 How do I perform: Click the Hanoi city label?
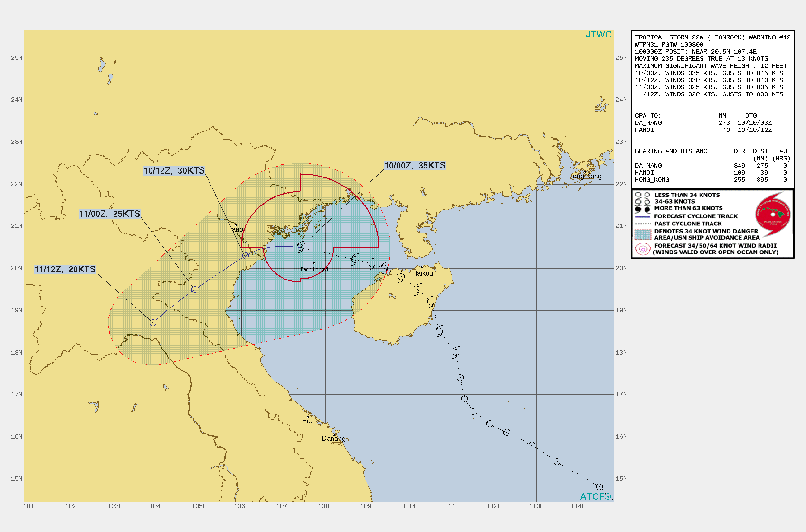[236, 229]
